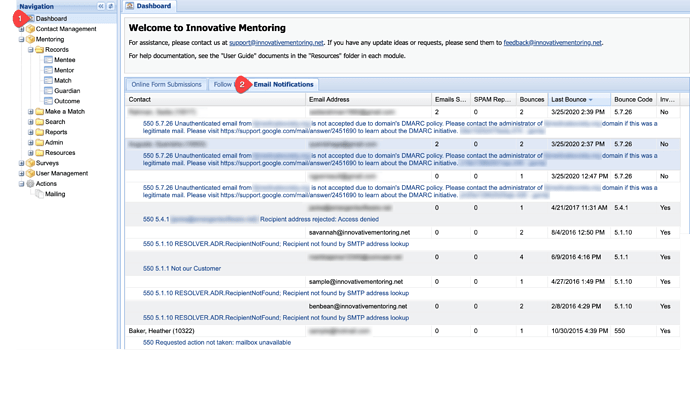
Task: Click the refresh icon in Navigation header
Action: [110, 6]
